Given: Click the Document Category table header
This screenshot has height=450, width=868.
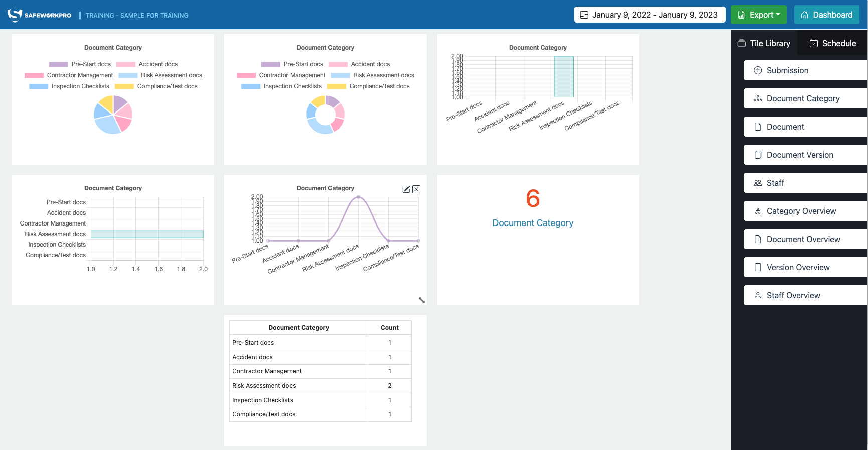Looking at the screenshot, I should 299,328.
